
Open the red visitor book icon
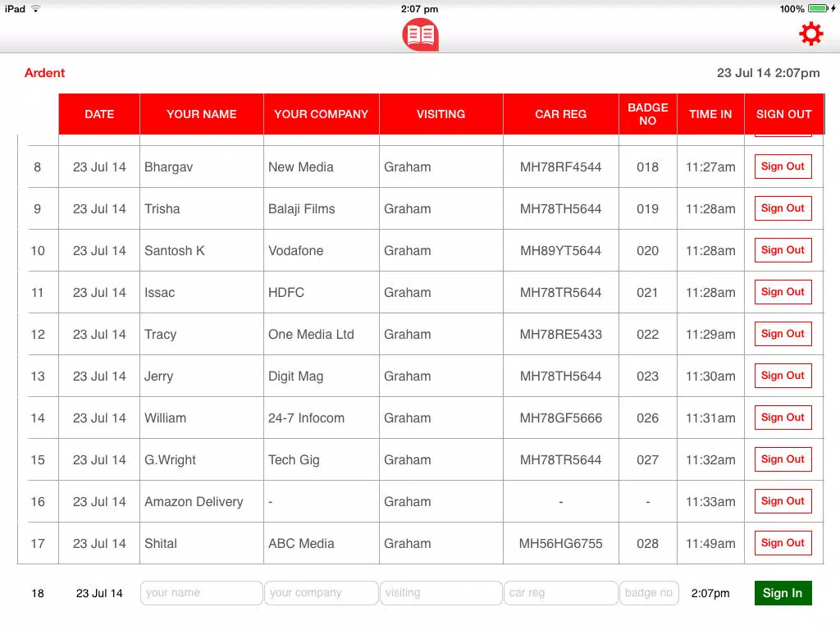pos(421,34)
